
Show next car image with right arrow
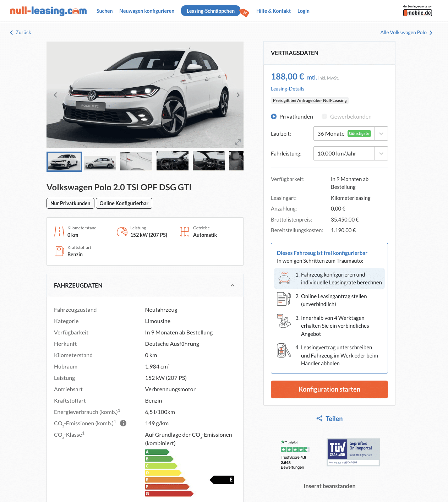click(238, 95)
